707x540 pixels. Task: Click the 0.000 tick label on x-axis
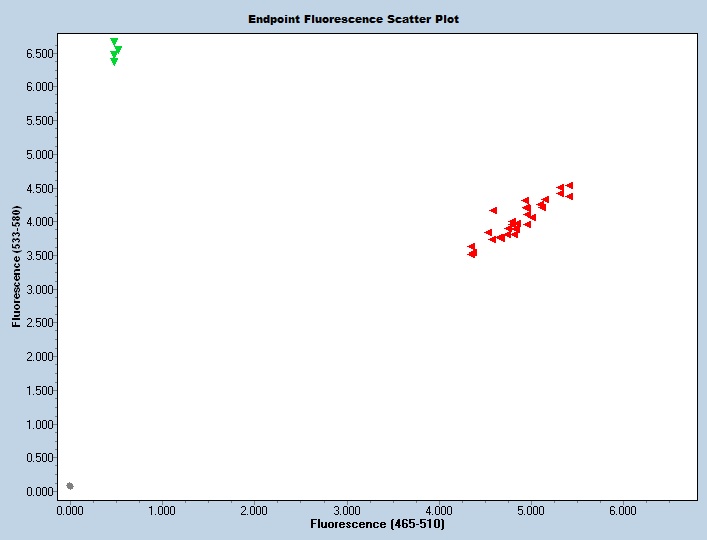pos(70,510)
